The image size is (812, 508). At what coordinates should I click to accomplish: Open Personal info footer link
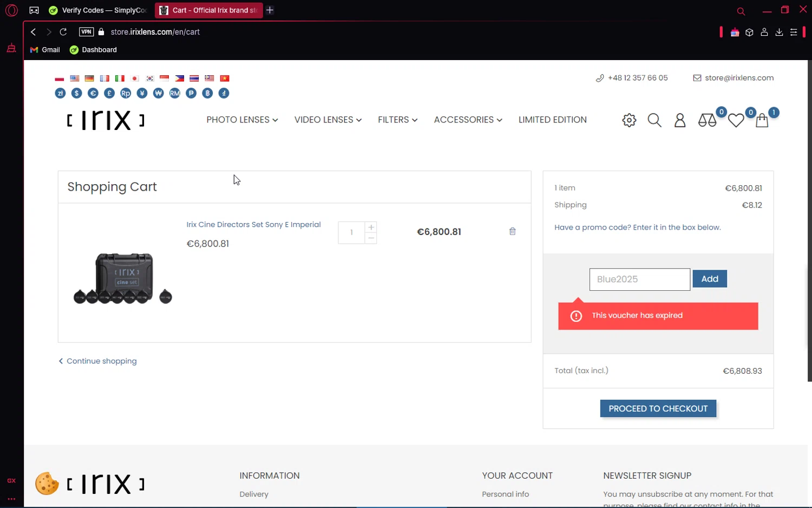click(x=506, y=494)
